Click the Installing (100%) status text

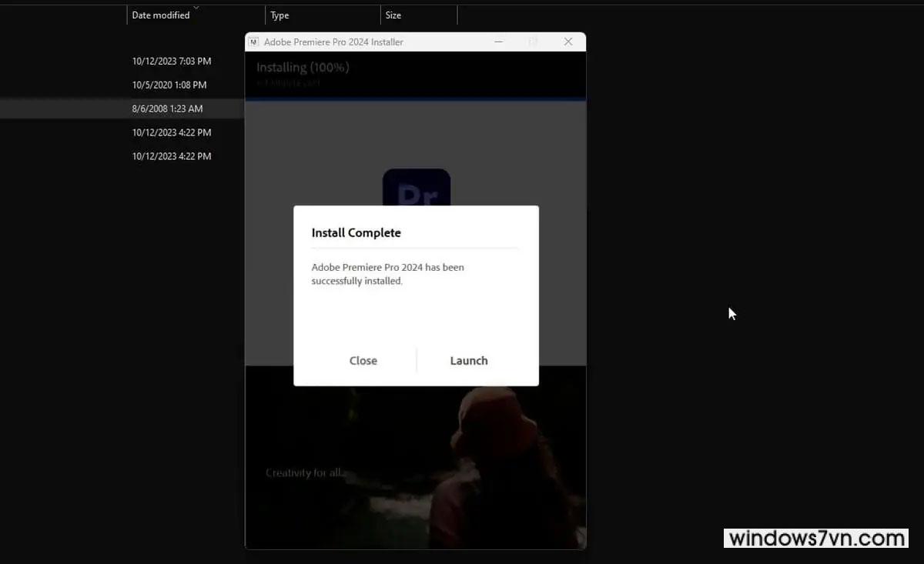(303, 68)
